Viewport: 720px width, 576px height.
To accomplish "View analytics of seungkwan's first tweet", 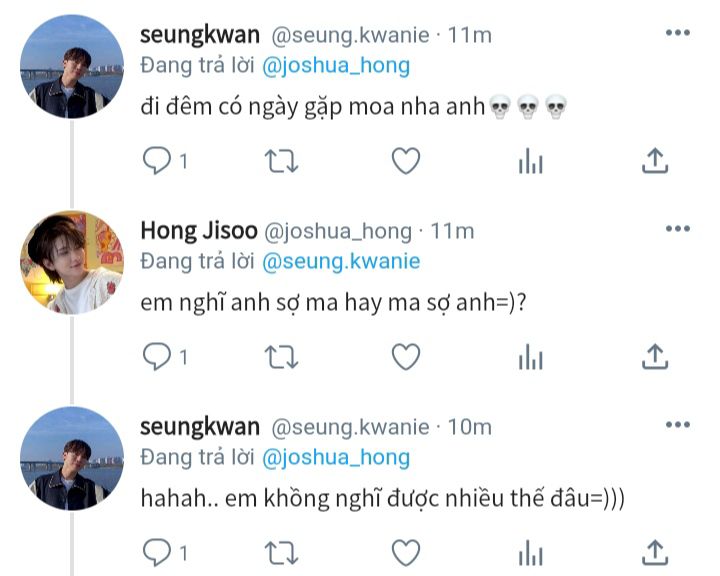I will (x=531, y=161).
